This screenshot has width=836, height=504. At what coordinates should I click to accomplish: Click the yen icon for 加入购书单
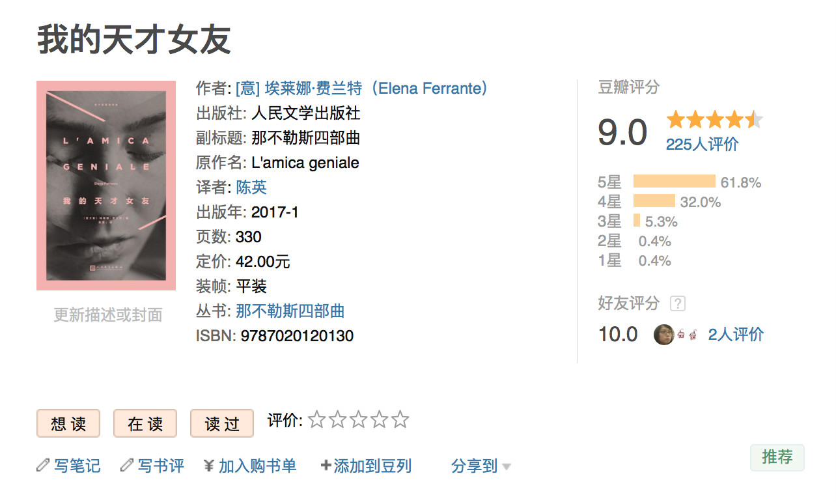pyautogui.click(x=209, y=465)
